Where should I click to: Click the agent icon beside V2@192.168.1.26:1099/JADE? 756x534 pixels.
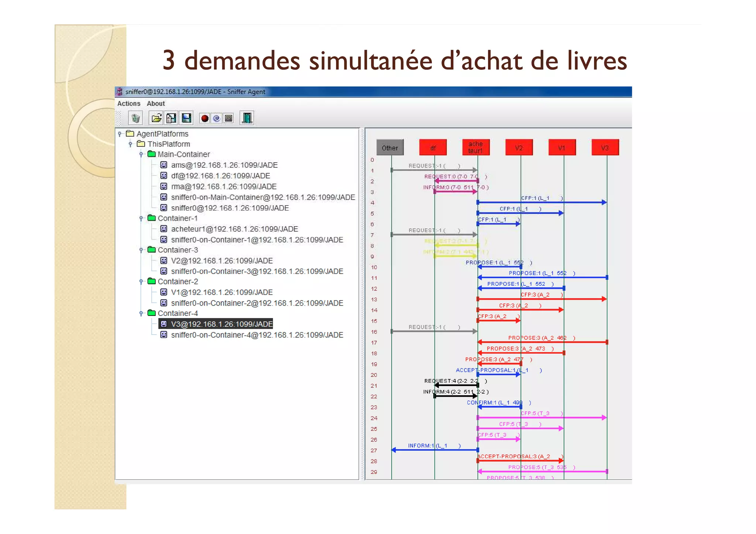(x=164, y=260)
